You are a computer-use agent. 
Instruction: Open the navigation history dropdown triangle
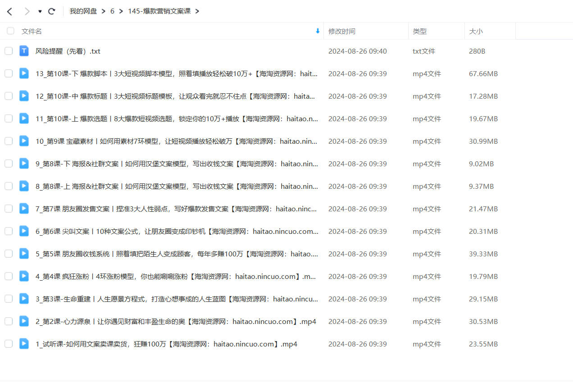coord(40,12)
